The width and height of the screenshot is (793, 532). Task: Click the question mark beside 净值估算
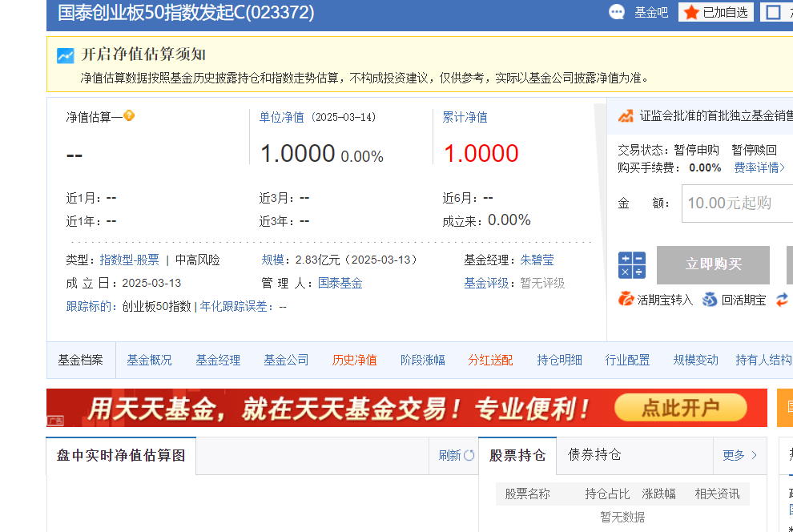(129, 116)
